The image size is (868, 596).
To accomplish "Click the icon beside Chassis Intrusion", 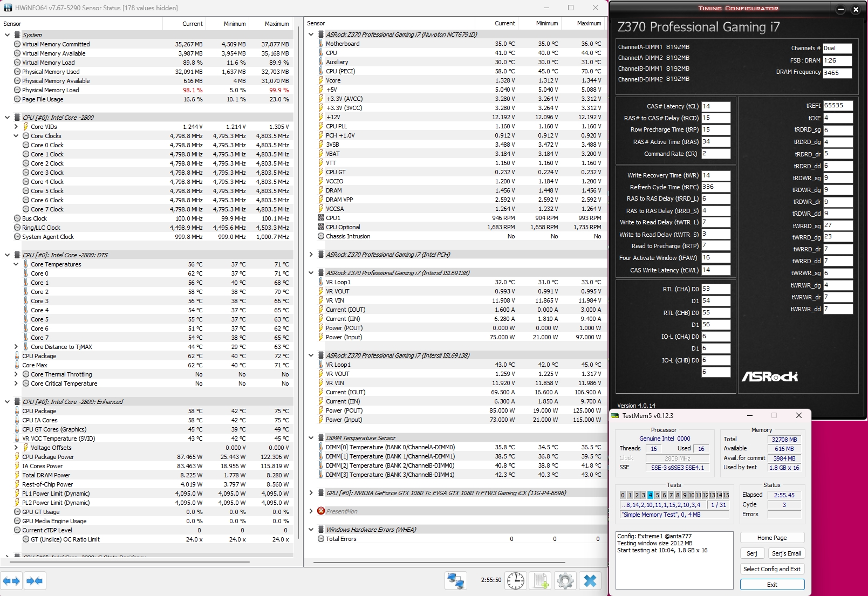I will pos(321,236).
